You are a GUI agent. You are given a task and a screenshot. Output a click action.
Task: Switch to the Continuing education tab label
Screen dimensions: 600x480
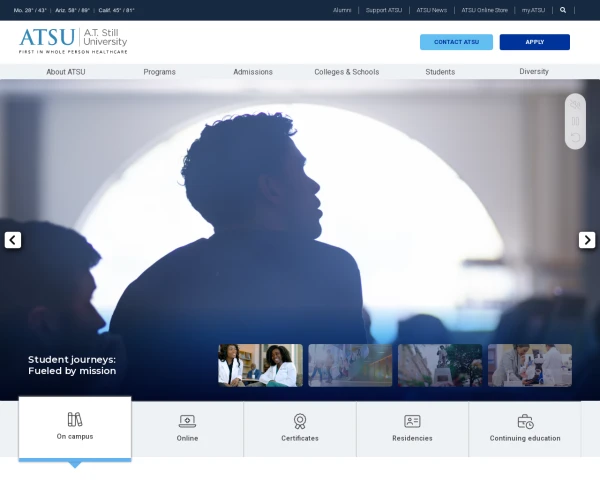pyautogui.click(x=525, y=438)
